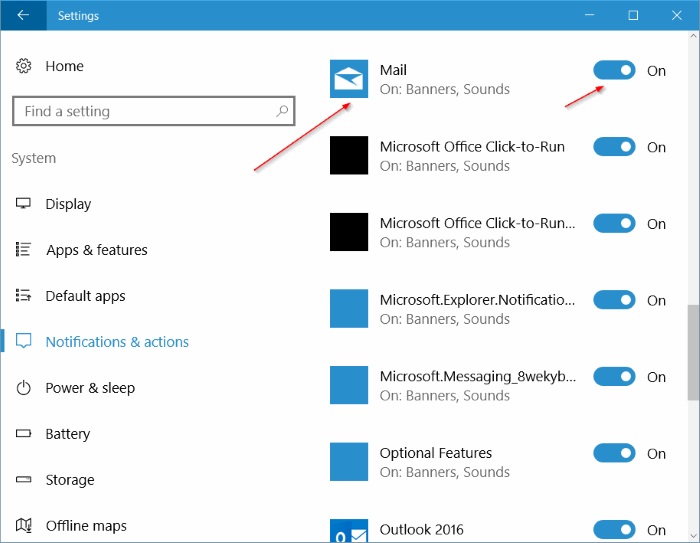
Task: Click the Home gear icon
Action: [23, 66]
